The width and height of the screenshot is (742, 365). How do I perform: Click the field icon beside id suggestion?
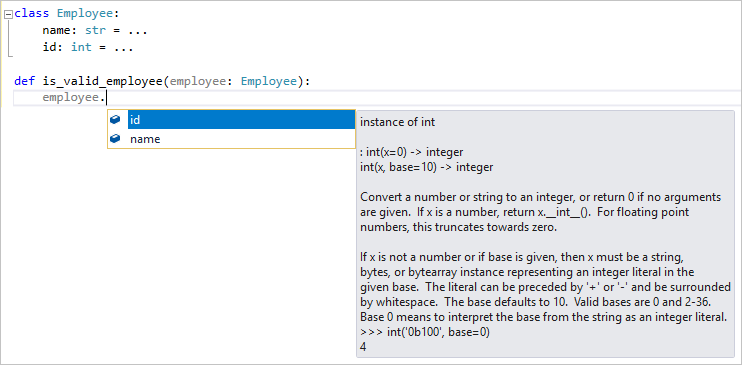click(x=115, y=120)
